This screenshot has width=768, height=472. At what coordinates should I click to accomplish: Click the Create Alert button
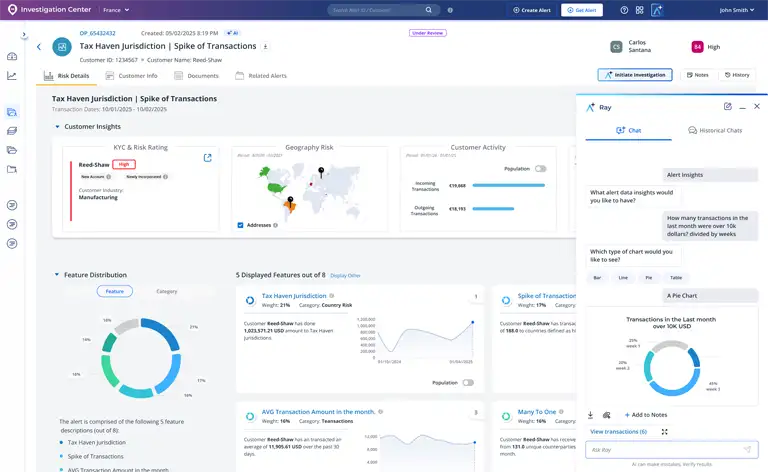click(x=532, y=10)
